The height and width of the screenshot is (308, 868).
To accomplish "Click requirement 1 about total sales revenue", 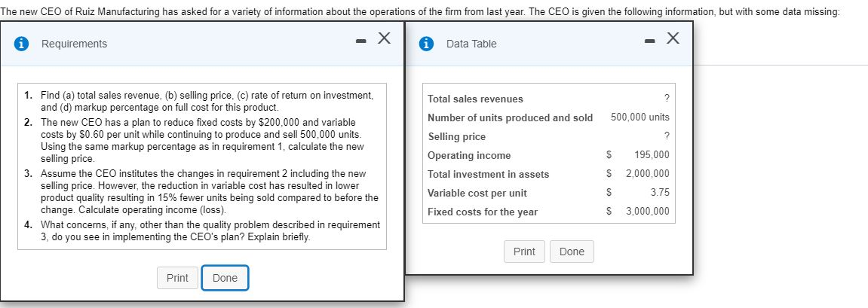I will [198, 102].
